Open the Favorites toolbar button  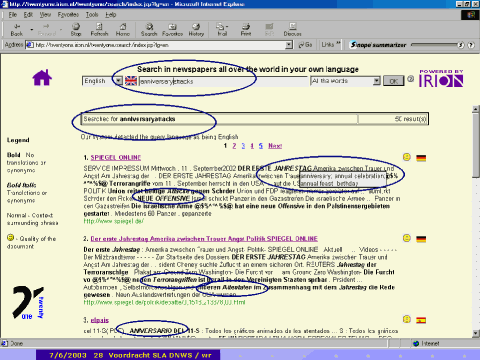coord(172,30)
